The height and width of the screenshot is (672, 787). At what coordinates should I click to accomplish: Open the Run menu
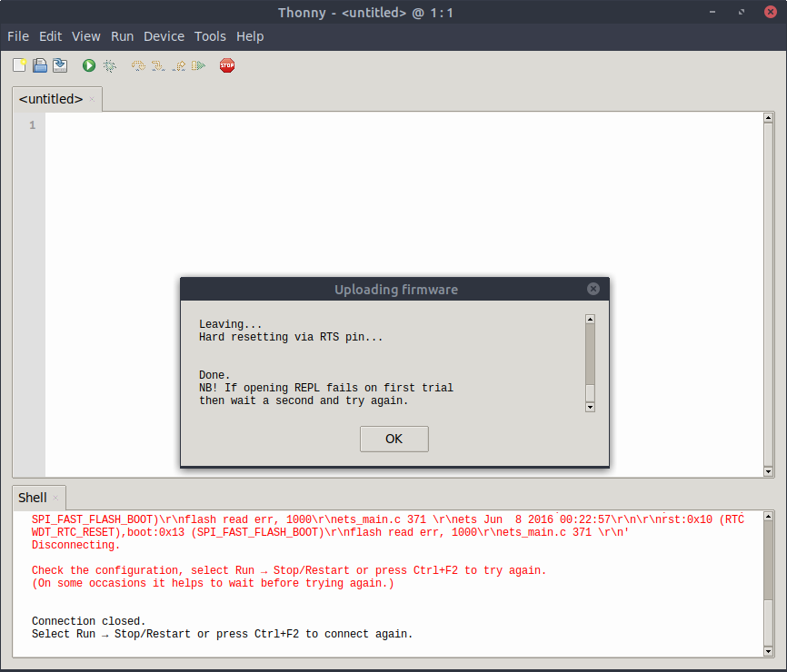[122, 36]
